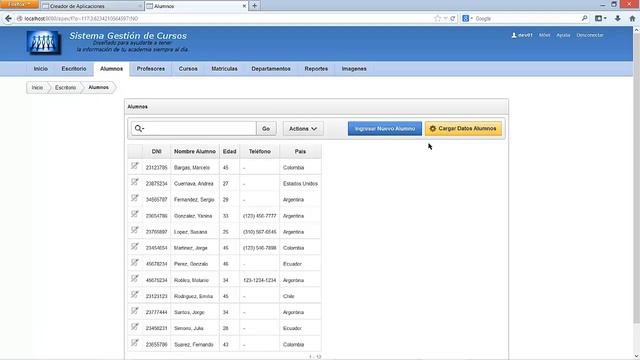Click the browser search magnifier icon

(x=584, y=18)
